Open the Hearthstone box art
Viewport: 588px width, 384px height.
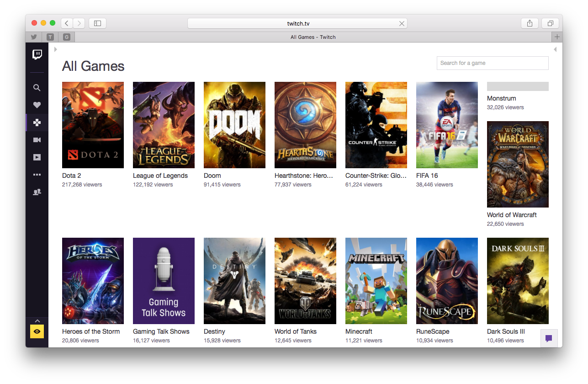305,125
